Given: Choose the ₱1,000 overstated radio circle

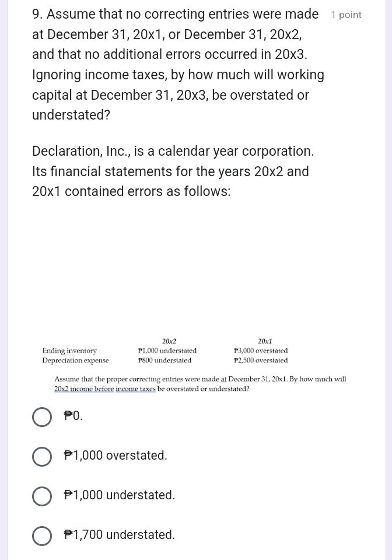Looking at the screenshot, I should click(42, 456).
